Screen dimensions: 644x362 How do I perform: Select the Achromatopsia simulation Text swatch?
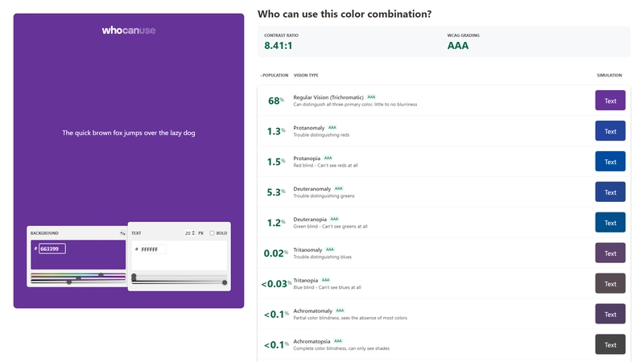610,345
